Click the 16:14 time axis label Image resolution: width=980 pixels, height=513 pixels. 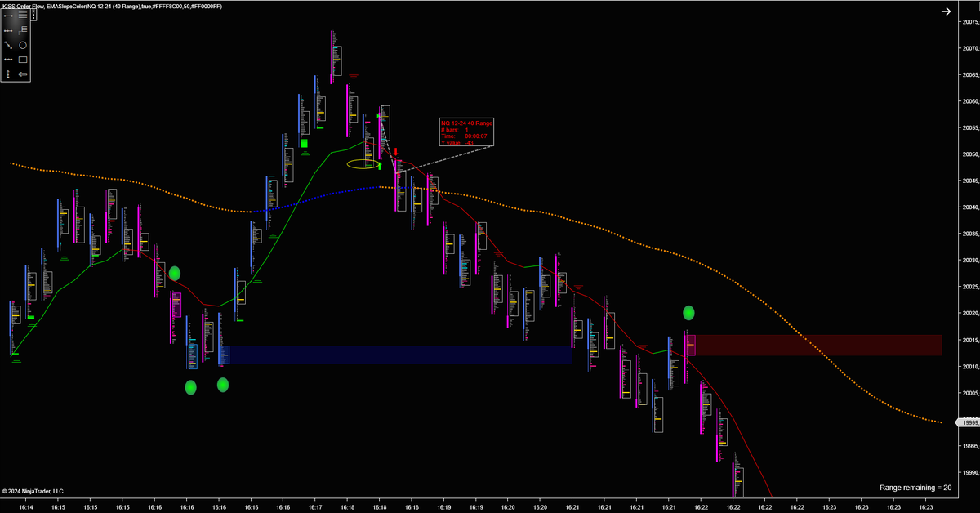click(26, 506)
